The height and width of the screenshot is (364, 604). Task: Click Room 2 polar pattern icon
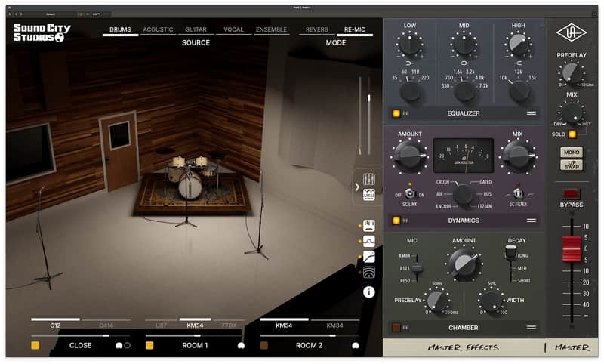[356, 346]
